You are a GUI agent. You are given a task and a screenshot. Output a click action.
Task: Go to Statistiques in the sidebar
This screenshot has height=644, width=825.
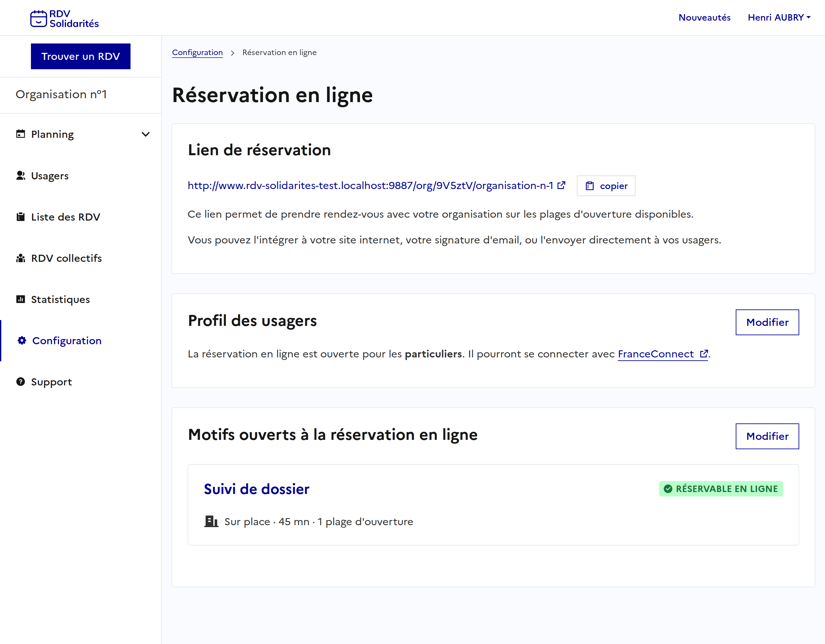coord(60,299)
